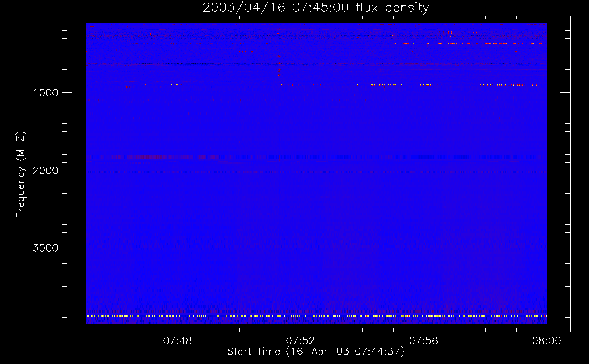Screen dimensions: 589x364
Task: Click the 07:52 time axis label
Action: pos(301,341)
